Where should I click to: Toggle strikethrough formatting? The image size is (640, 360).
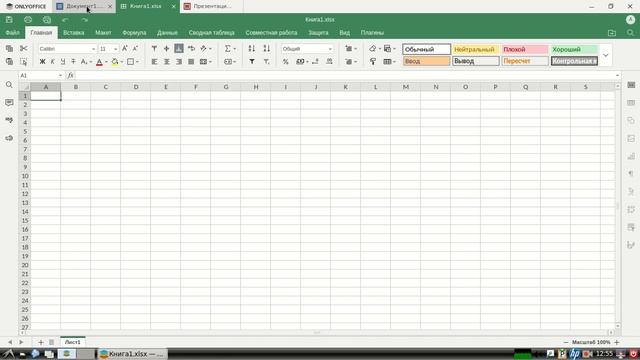pos(73,62)
